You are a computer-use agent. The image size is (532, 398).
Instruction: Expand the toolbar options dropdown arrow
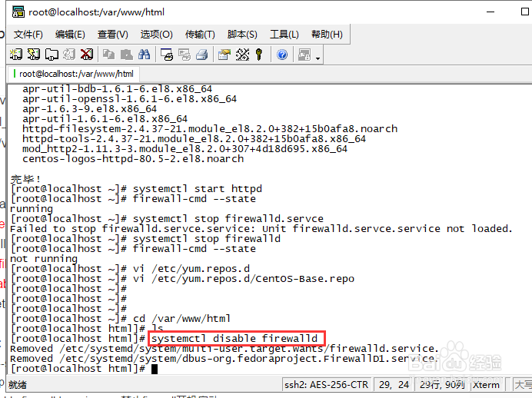pyautogui.click(x=318, y=58)
